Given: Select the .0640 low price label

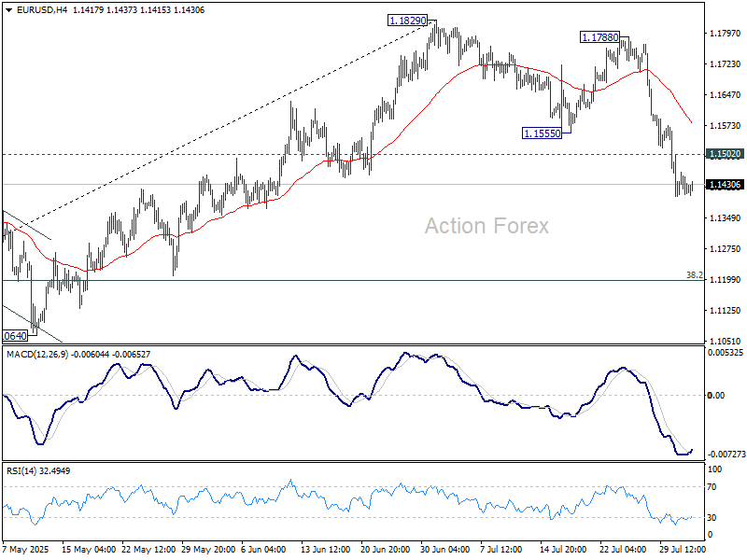Looking at the screenshot, I should point(14,336).
